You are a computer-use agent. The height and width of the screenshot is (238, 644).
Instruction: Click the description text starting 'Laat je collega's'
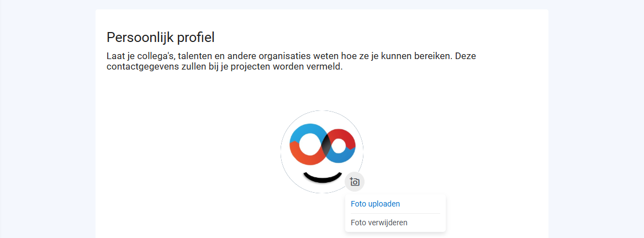click(x=291, y=61)
